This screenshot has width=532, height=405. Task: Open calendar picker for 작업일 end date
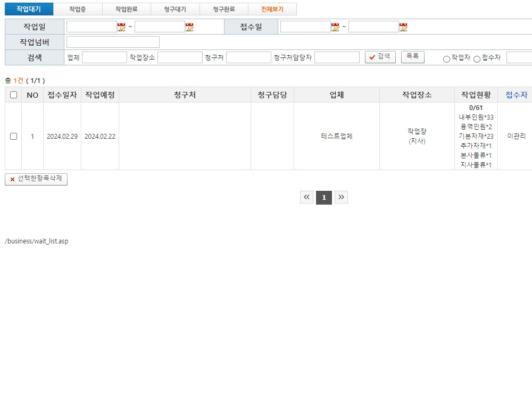tap(189, 27)
